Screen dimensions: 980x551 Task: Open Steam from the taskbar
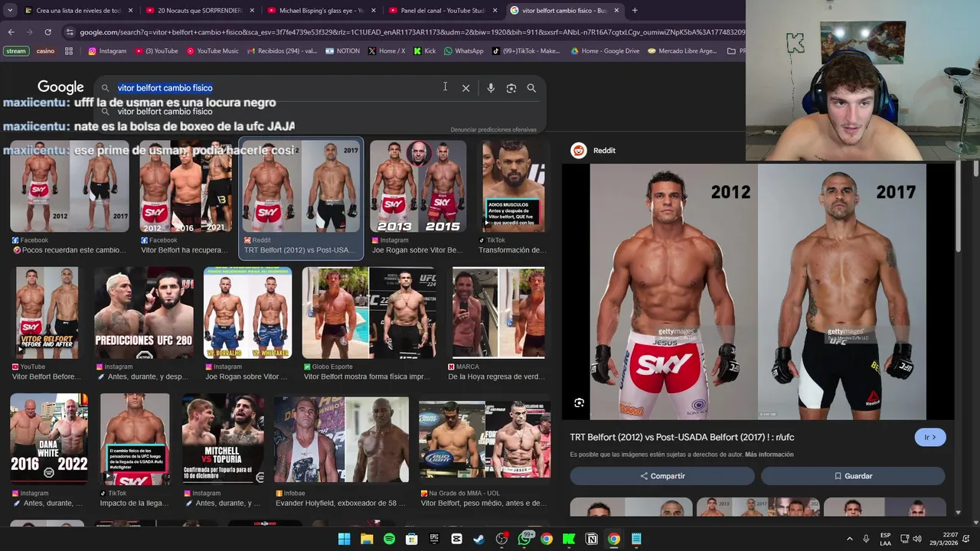[479, 539]
